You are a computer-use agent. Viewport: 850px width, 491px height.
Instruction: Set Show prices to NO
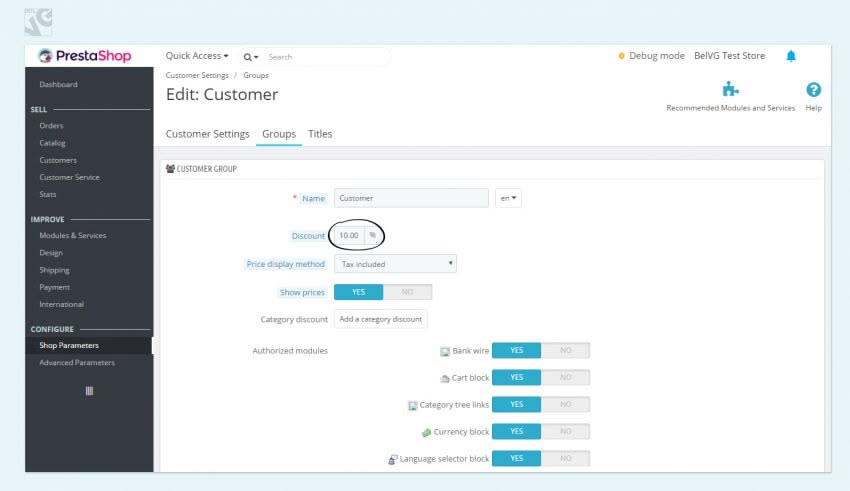pos(407,292)
